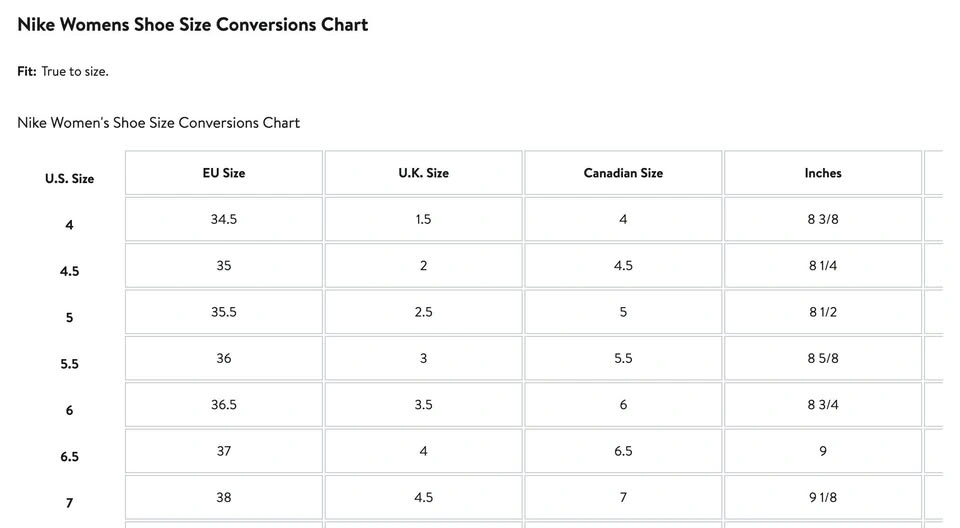Click the U.K. Size column header
Image resolution: width=960 pixels, height=528 pixels.
click(x=423, y=173)
